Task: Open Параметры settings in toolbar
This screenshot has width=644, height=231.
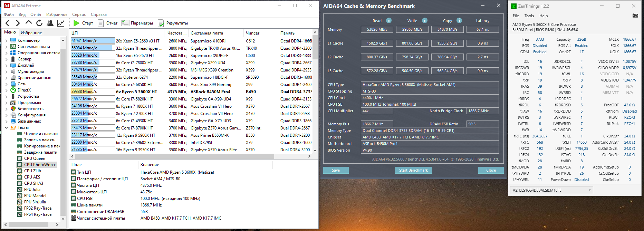Action: tap(137, 23)
